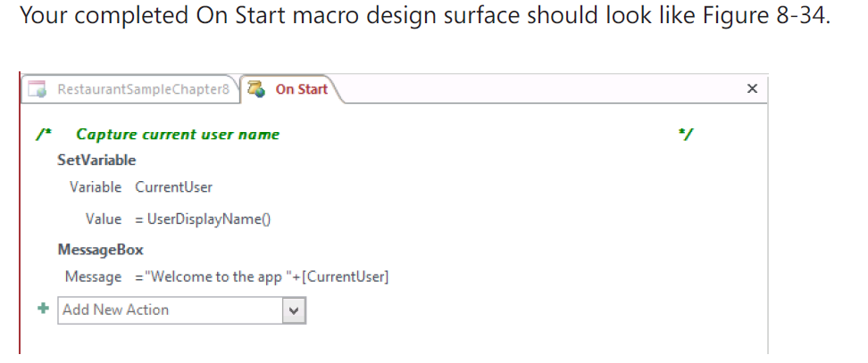Click the Welcome to the app message field

(x=262, y=276)
